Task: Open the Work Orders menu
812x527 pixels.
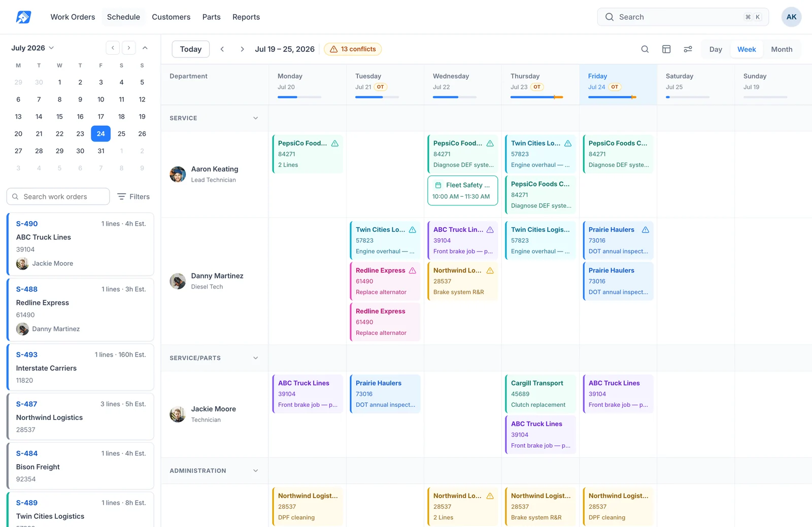Action: click(73, 17)
